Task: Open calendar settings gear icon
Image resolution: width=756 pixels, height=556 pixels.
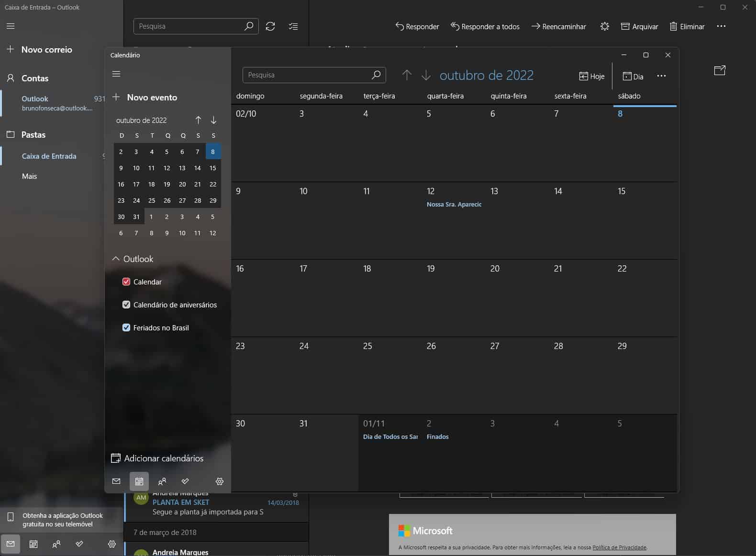Action: [x=220, y=481]
